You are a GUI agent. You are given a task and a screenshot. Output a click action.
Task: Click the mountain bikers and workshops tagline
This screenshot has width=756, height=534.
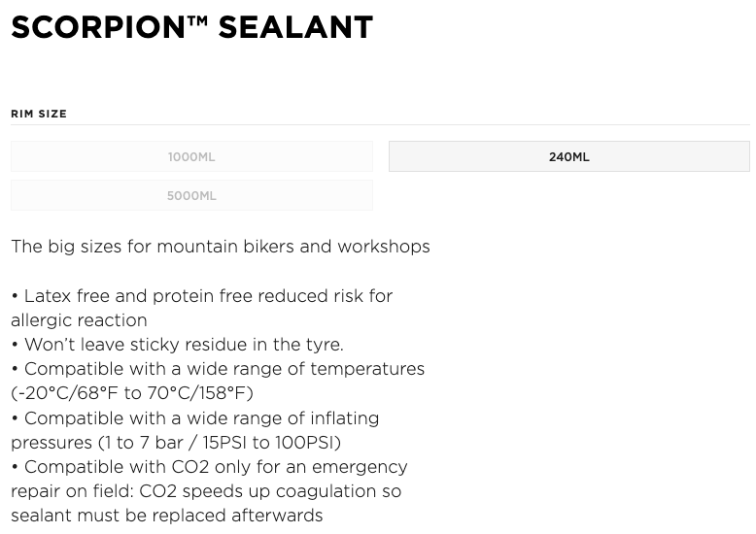[221, 247]
